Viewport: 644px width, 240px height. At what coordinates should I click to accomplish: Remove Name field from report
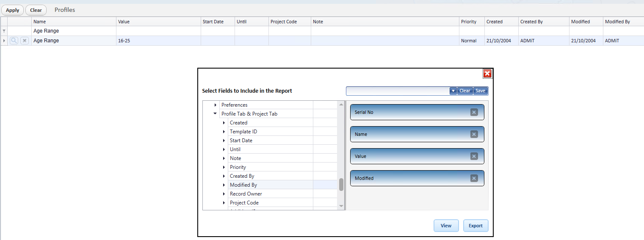(x=474, y=134)
